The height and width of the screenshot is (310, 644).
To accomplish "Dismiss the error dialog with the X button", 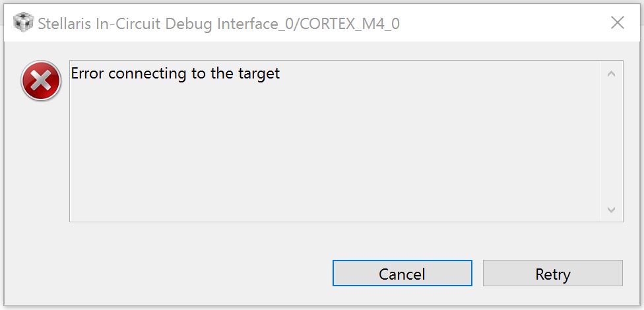I will click(617, 23).
